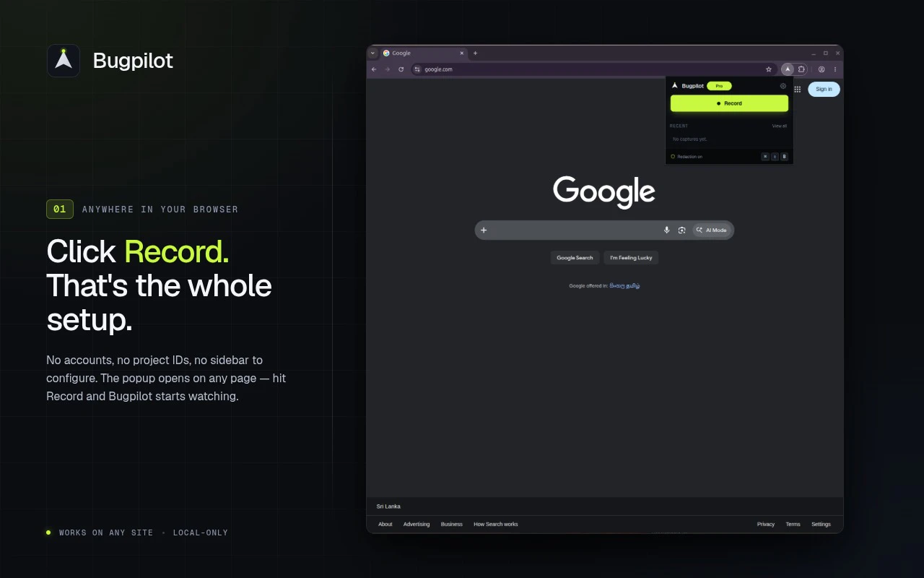Viewport: 924px width, 578px height.
Task: Click the bookmark star in address bar
Action: 769,69
